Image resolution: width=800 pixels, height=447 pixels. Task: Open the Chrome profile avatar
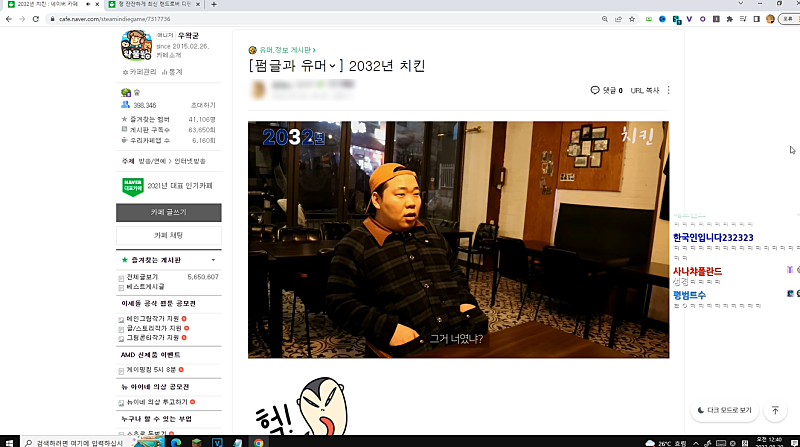point(770,19)
